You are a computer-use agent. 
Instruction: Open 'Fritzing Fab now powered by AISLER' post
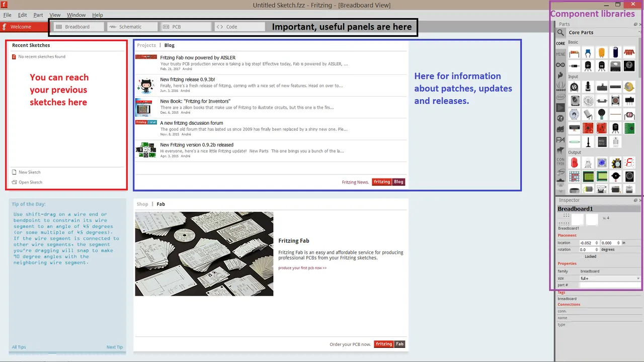click(x=198, y=58)
